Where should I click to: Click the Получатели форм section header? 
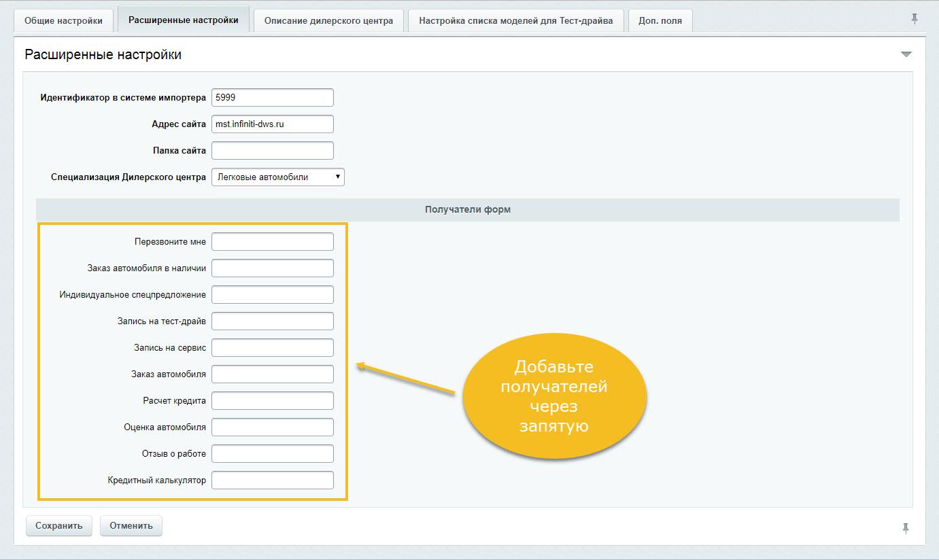click(468, 209)
